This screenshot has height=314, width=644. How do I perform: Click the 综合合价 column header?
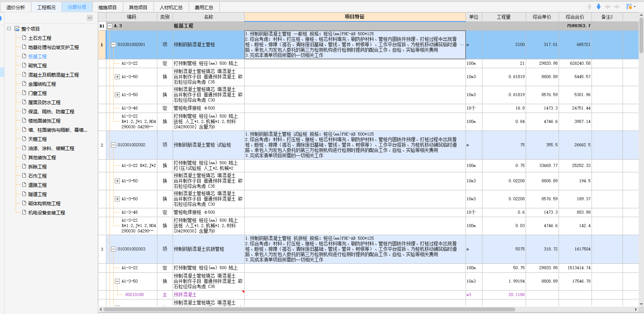tap(575, 17)
